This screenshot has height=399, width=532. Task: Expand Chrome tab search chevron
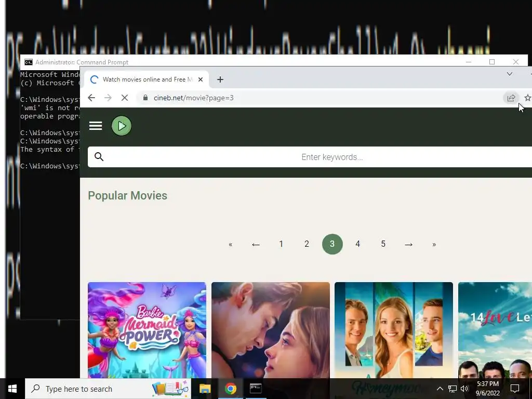coord(510,74)
